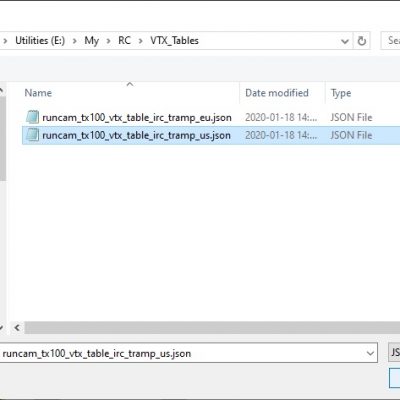Expand the file name dropdown list

[370, 353]
